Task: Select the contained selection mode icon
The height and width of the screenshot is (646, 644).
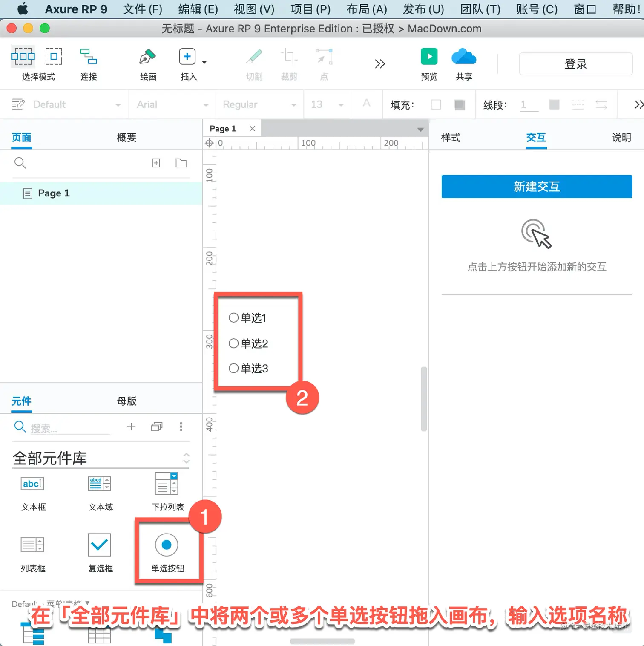Action: click(54, 56)
